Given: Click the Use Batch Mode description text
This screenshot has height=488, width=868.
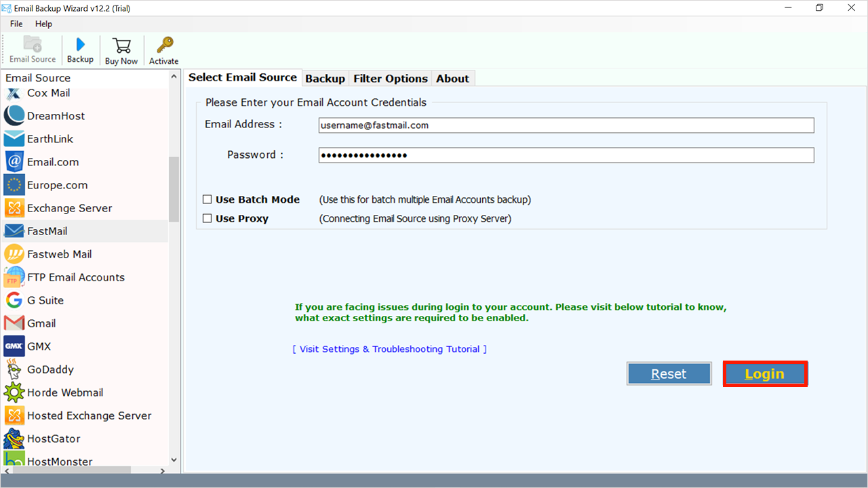Looking at the screenshot, I should (425, 200).
